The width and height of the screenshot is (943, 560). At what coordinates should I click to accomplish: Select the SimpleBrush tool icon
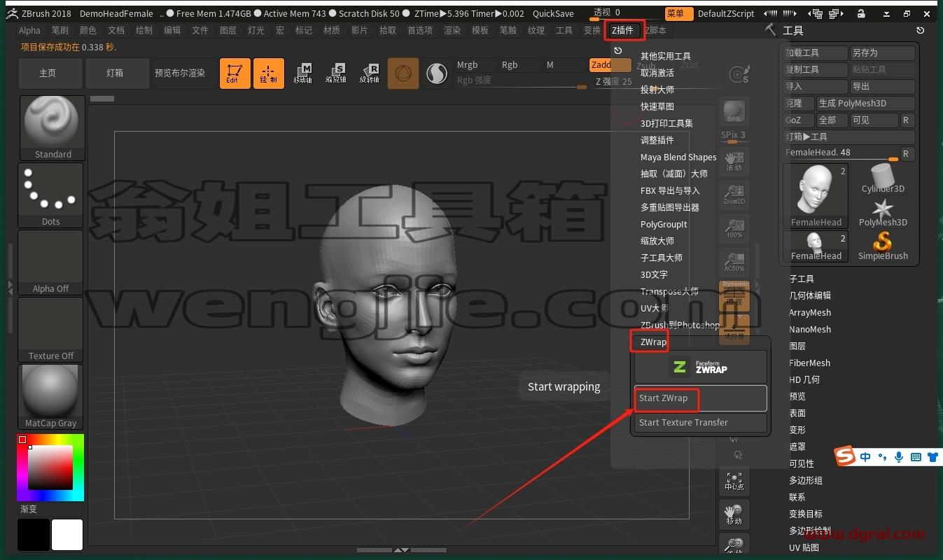coord(883,246)
